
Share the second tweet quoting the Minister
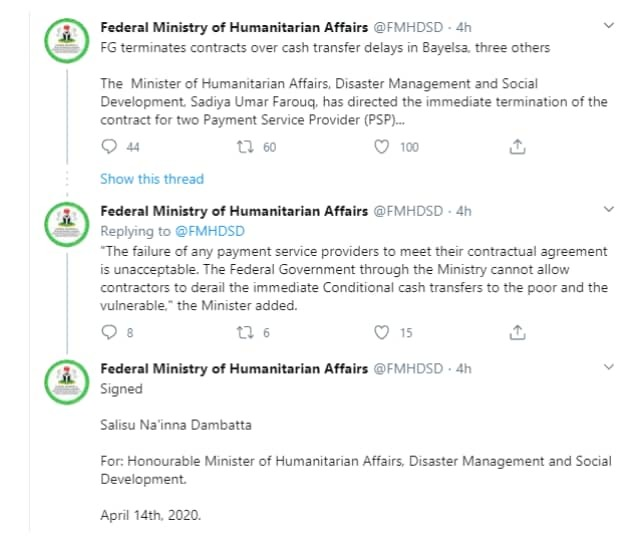click(x=517, y=332)
